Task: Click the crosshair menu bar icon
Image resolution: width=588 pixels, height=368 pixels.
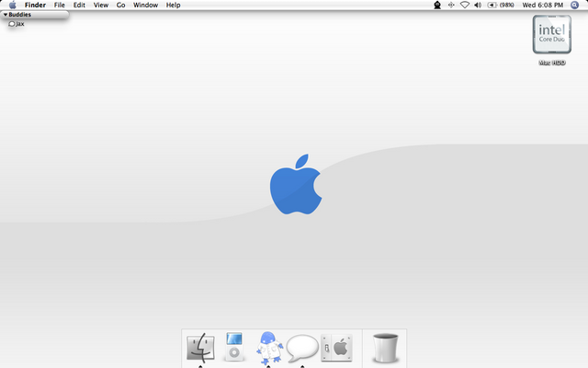Action: click(x=451, y=5)
